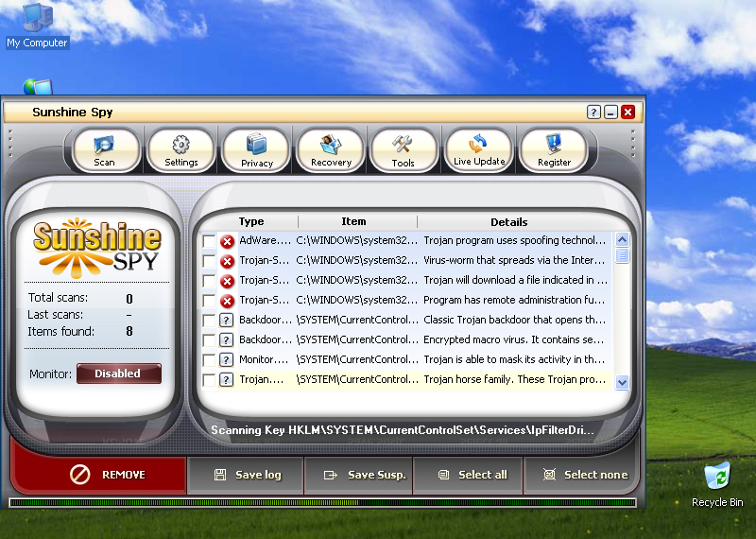
Task: Open the Privacy section
Action: click(x=256, y=150)
